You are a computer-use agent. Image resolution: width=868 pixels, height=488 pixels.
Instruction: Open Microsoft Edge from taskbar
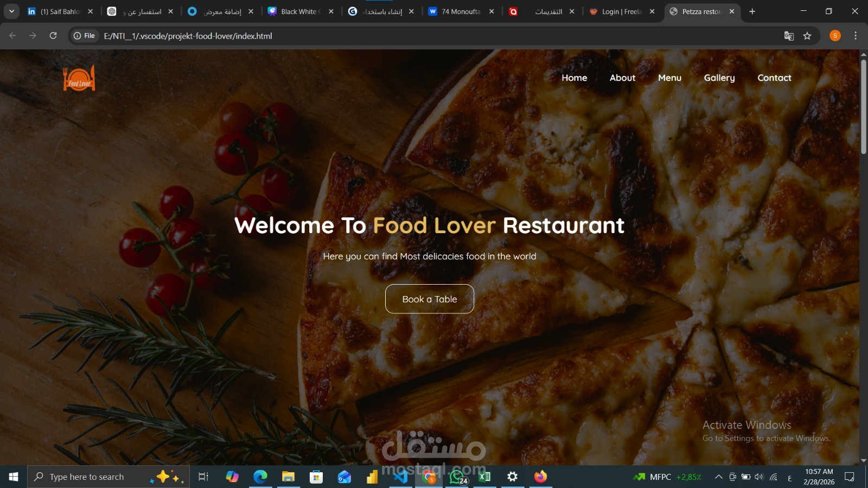[x=260, y=477]
